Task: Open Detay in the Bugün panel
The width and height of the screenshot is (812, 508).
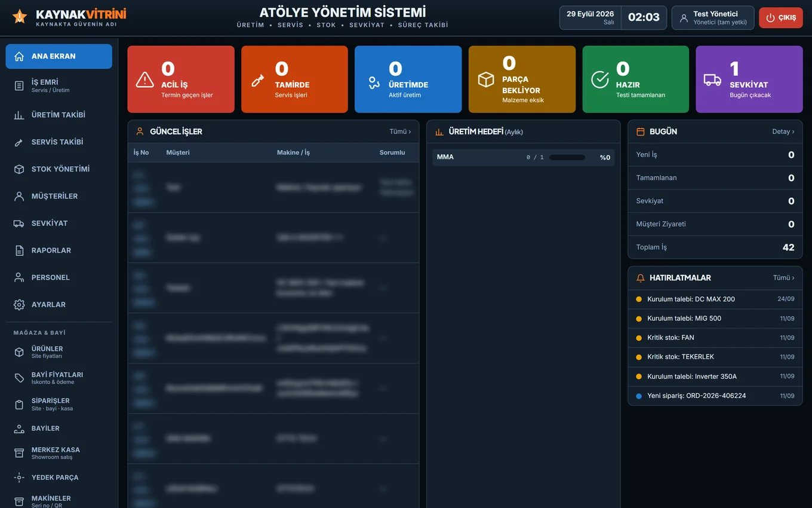Action: (783, 131)
